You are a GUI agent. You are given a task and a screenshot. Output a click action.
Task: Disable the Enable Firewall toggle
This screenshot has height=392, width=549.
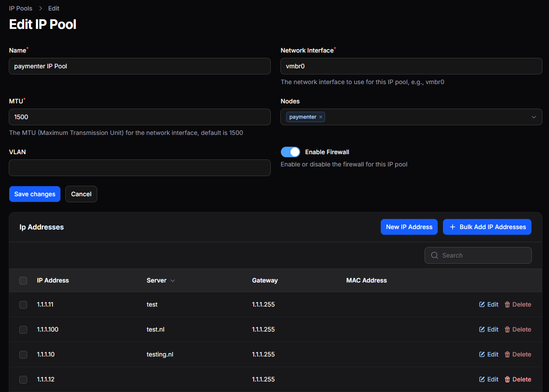click(x=290, y=152)
